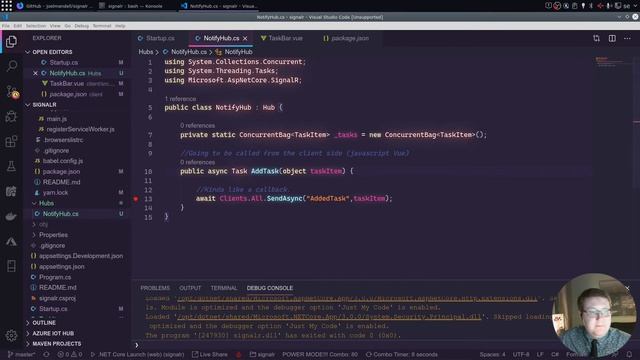Change file encoding UTF-8

[x=521, y=354]
